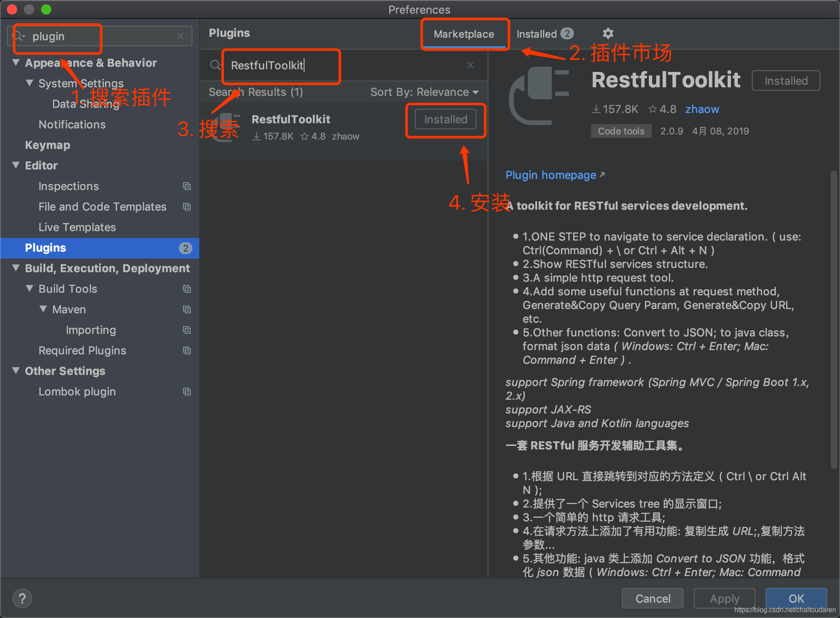
Task: Focus the marketplace search field
Action: tap(344, 65)
